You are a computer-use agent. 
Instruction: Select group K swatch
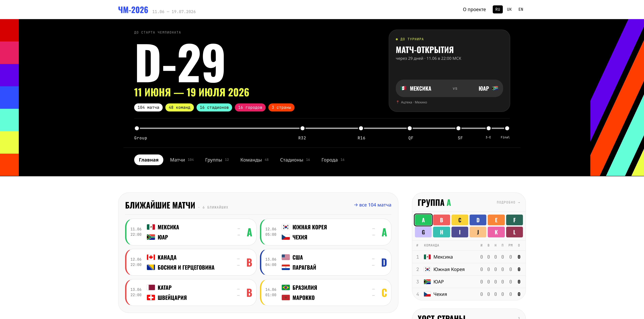click(x=496, y=232)
